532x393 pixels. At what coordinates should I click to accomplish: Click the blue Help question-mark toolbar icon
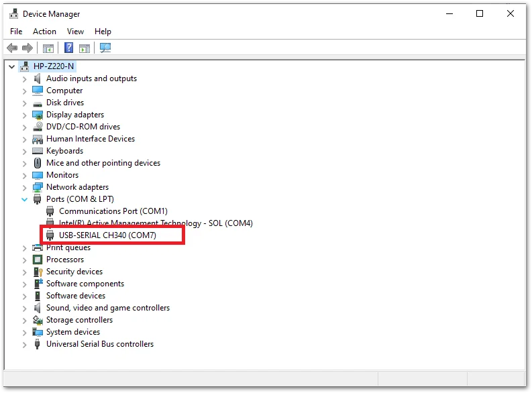pos(69,48)
